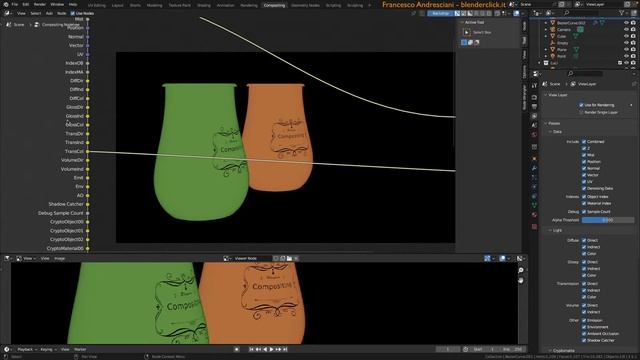Click the Node Wrangler sidebar tab
This screenshot has height=360, width=640.
(x=524, y=97)
